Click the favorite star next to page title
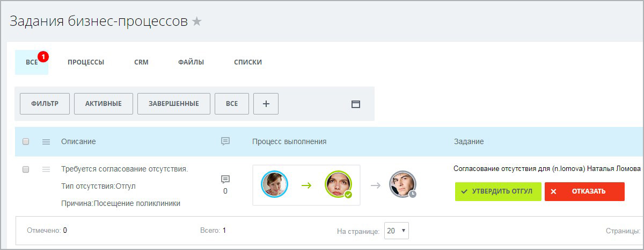The height and width of the screenshot is (250, 644). 197,22
